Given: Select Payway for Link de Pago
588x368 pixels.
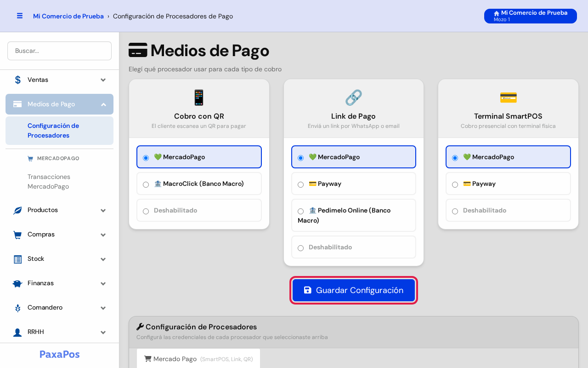Looking at the screenshot, I should click(x=354, y=184).
